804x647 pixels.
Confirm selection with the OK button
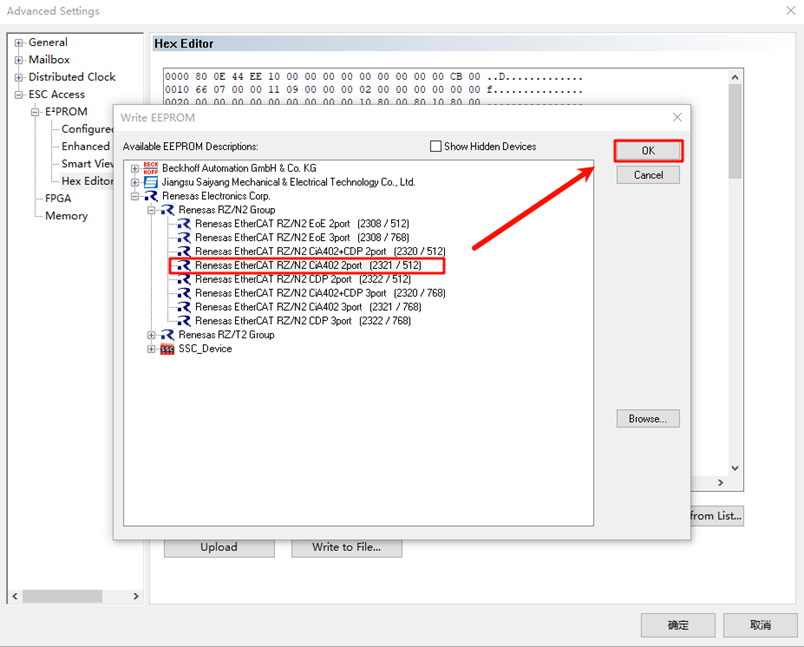648,151
